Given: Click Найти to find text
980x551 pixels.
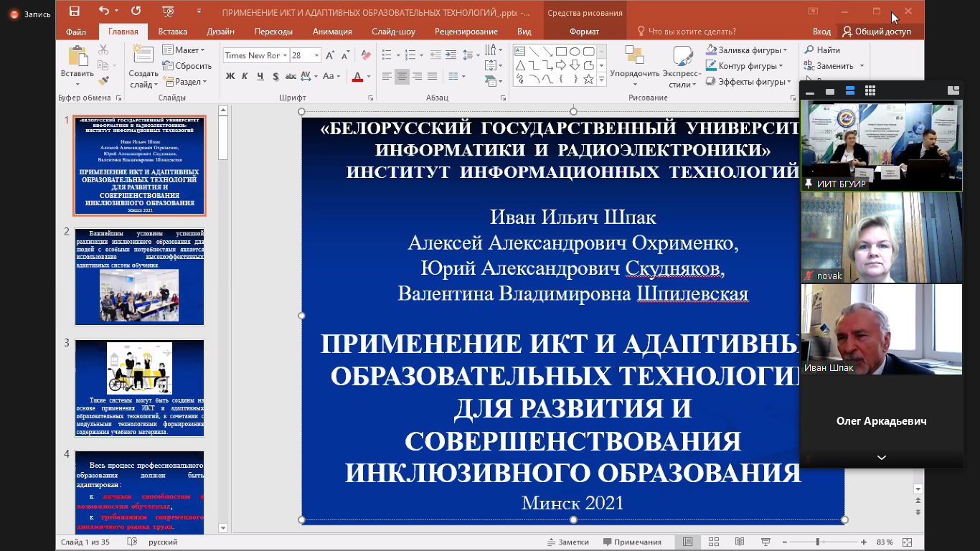Looking at the screenshot, I should click(822, 50).
